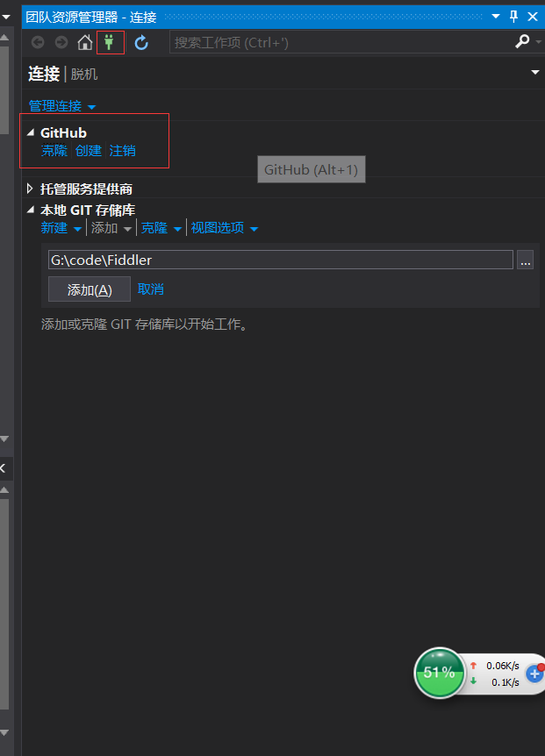
Task: Open the search options dropdown arrow beside magnifier
Action: (x=539, y=42)
